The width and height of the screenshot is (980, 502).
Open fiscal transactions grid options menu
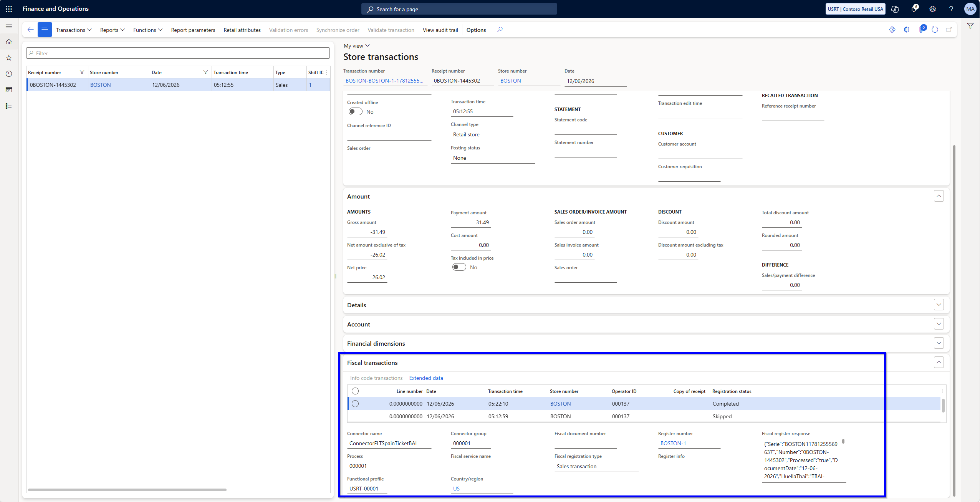(942, 391)
